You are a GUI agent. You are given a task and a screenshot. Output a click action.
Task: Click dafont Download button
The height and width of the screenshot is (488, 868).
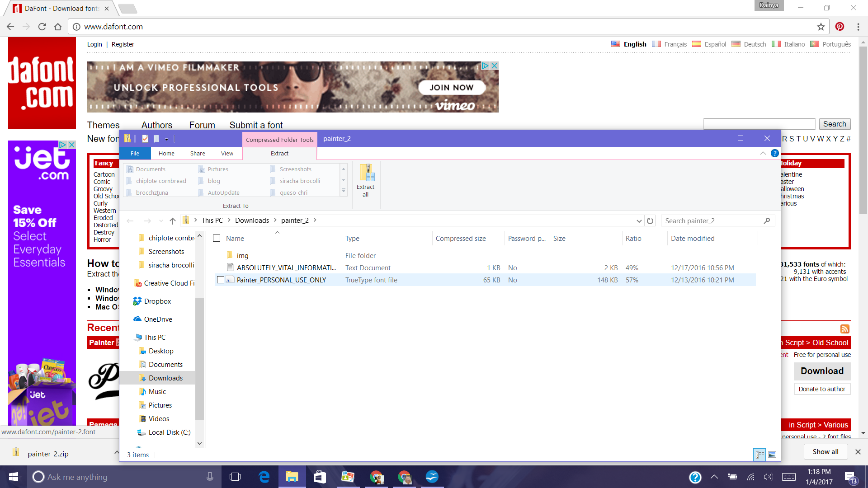click(822, 371)
